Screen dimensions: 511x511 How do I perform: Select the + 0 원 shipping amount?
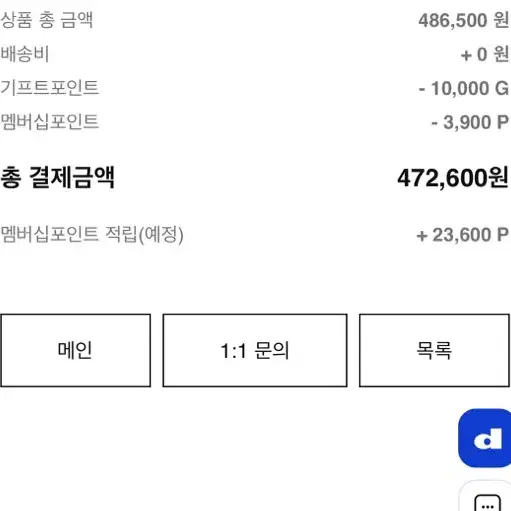(x=485, y=54)
